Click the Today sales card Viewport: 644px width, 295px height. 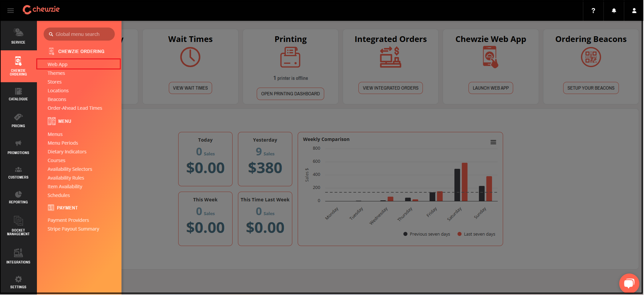(x=205, y=159)
